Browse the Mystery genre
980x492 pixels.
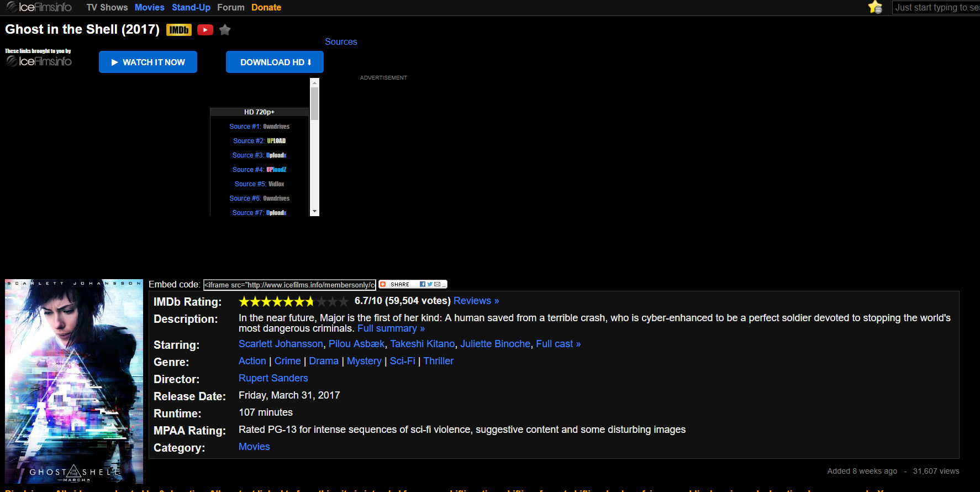[x=364, y=361]
